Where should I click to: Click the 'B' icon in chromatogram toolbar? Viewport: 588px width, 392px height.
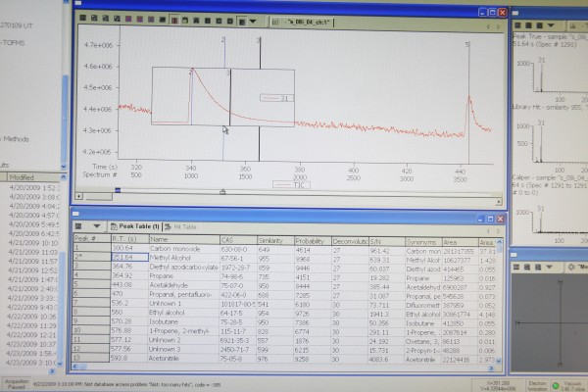[x=208, y=21]
